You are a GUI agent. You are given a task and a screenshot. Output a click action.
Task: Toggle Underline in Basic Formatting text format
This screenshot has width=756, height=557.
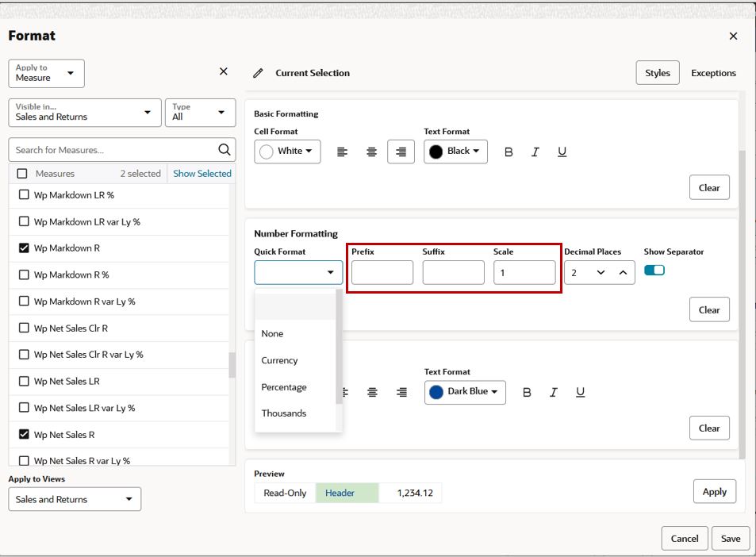tap(562, 152)
